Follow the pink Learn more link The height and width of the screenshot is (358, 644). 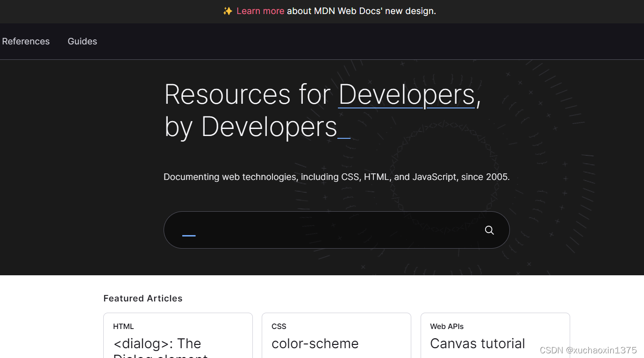(x=260, y=11)
